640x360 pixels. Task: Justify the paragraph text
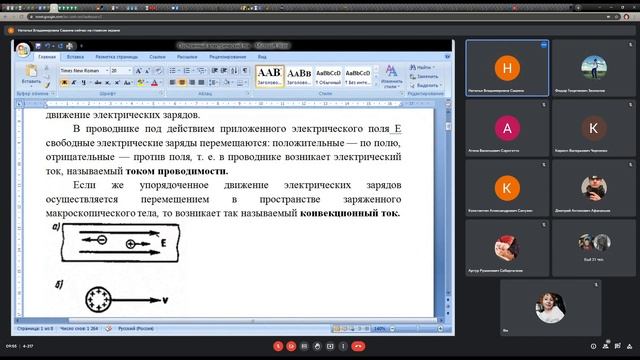(201, 82)
